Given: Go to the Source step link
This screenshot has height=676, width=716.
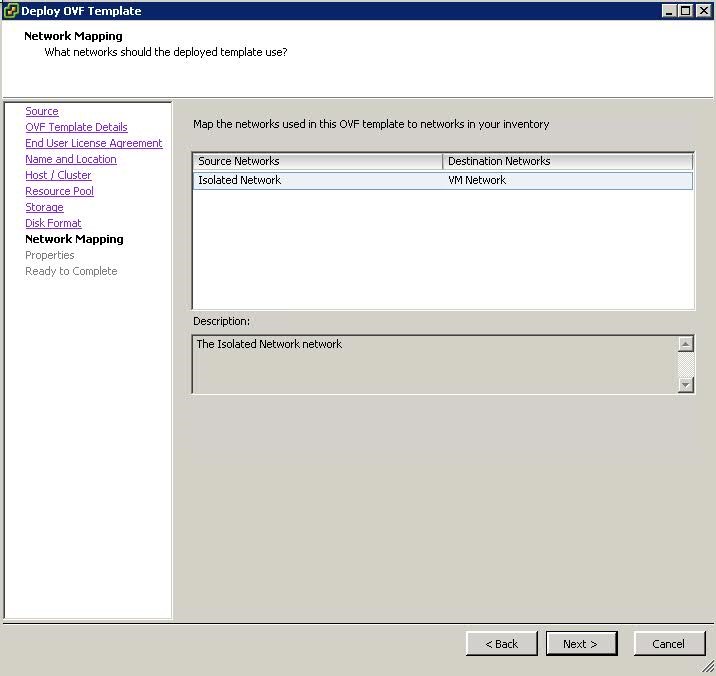Looking at the screenshot, I should [42, 111].
